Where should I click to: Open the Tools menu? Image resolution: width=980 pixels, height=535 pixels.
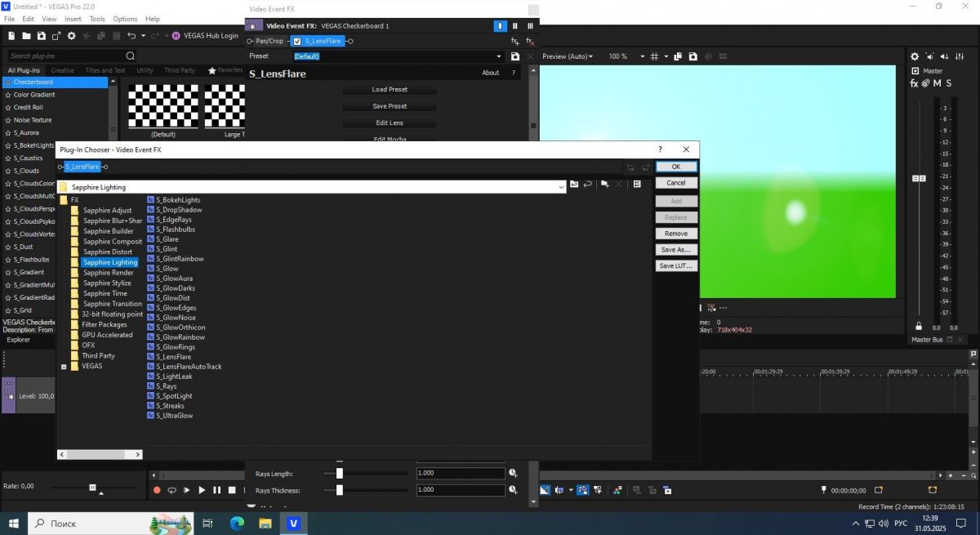pyautogui.click(x=97, y=19)
